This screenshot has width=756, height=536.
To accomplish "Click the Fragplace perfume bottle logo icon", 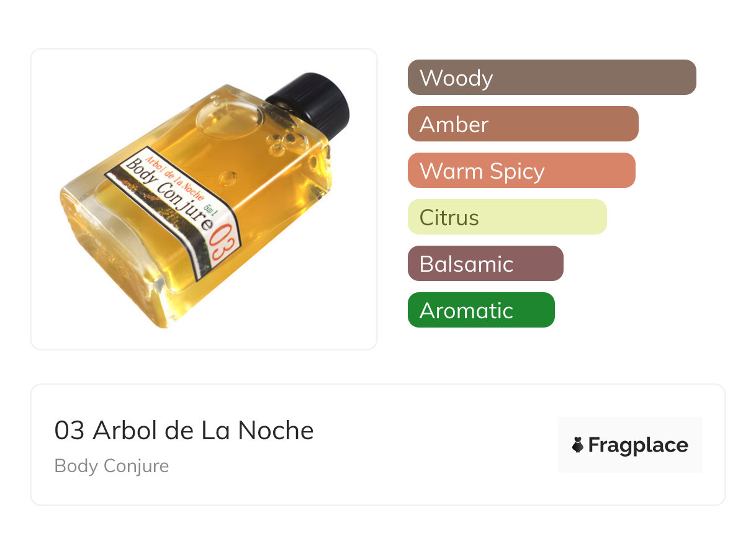I will [578, 445].
